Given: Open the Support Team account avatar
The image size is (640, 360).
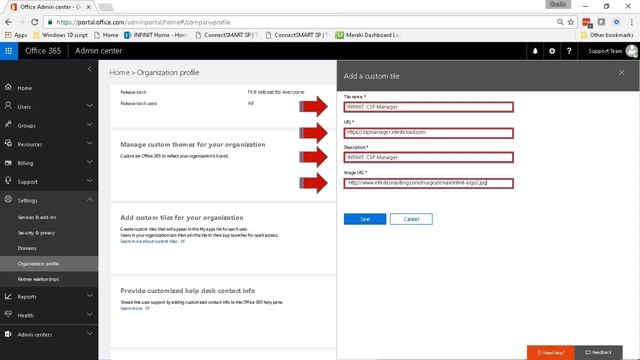Looking at the screenshot, I should (631, 51).
